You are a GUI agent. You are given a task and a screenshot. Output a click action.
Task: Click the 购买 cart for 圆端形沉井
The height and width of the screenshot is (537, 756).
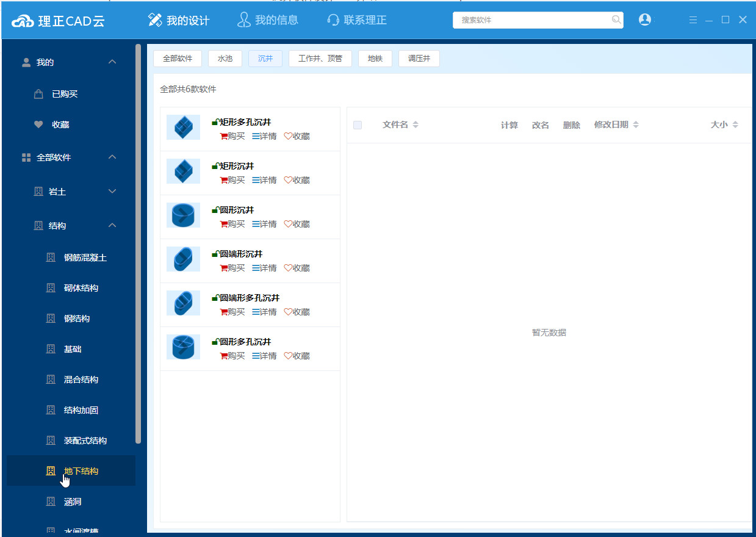[x=232, y=268]
